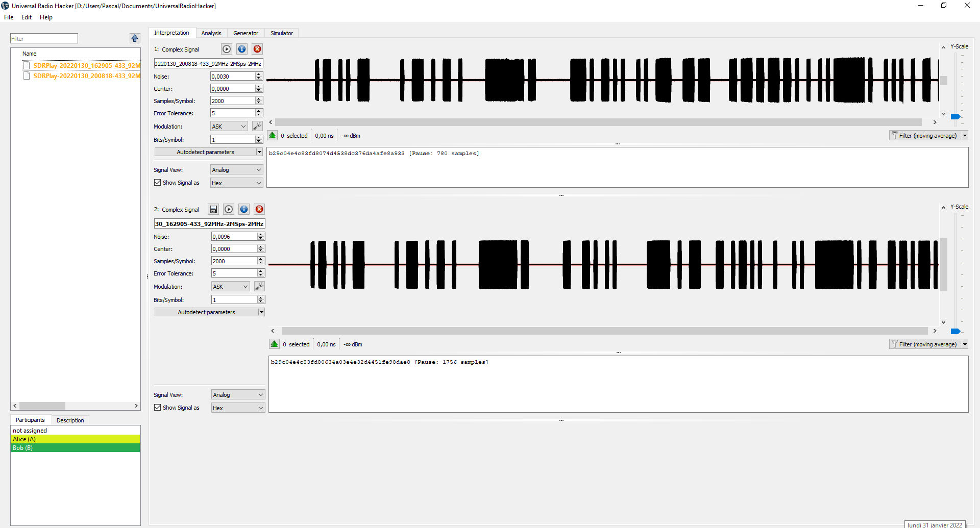Select file SDRPlay-20220130_200818 in tree
Image resolution: width=980 pixels, height=528 pixels.
click(81, 76)
